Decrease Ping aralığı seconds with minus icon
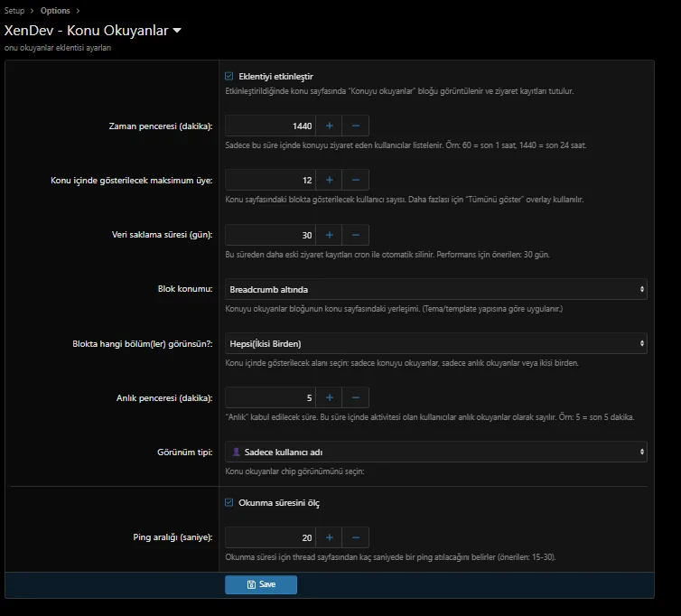Viewport: 681px width, 616px height. click(356, 537)
